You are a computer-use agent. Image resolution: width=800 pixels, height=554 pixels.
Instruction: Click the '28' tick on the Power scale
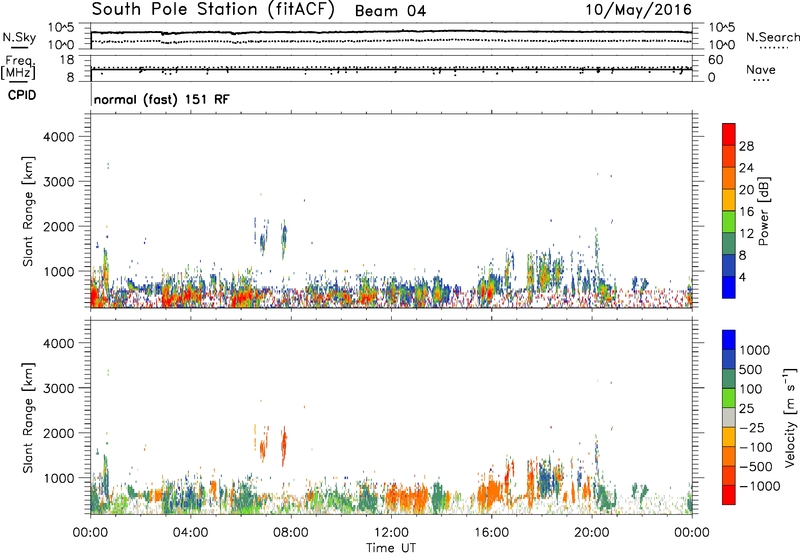point(746,146)
